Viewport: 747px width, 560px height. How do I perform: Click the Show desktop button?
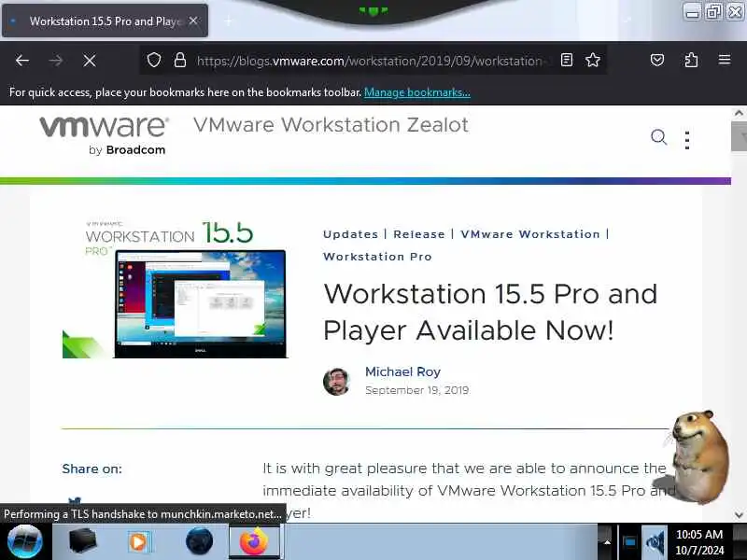[740, 541]
